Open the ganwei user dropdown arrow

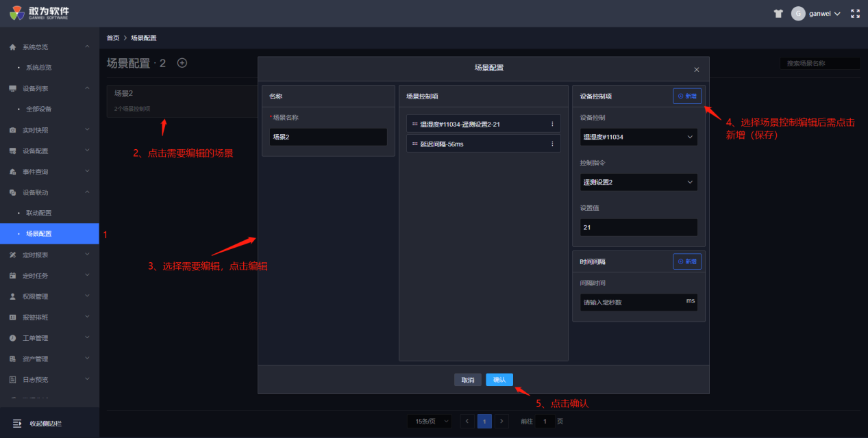point(837,14)
